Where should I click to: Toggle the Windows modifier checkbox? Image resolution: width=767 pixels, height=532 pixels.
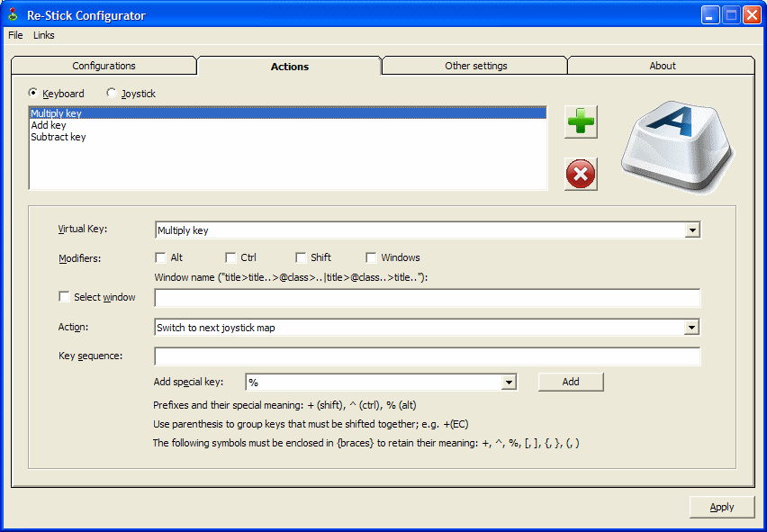point(371,257)
